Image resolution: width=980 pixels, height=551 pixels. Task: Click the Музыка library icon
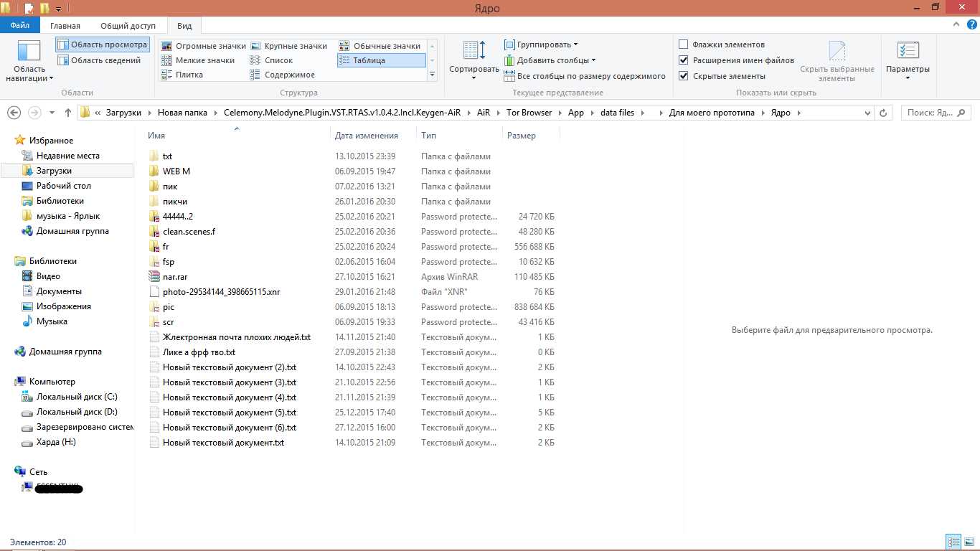click(x=27, y=321)
